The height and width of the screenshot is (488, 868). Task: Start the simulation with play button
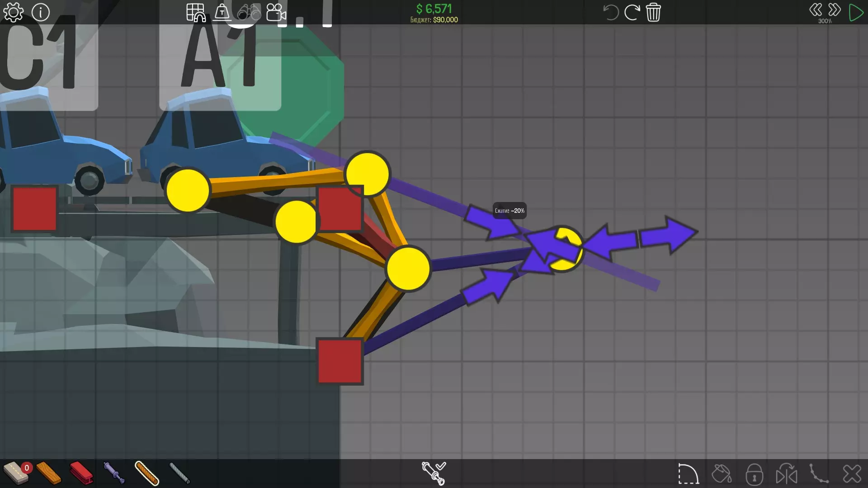[856, 12]
